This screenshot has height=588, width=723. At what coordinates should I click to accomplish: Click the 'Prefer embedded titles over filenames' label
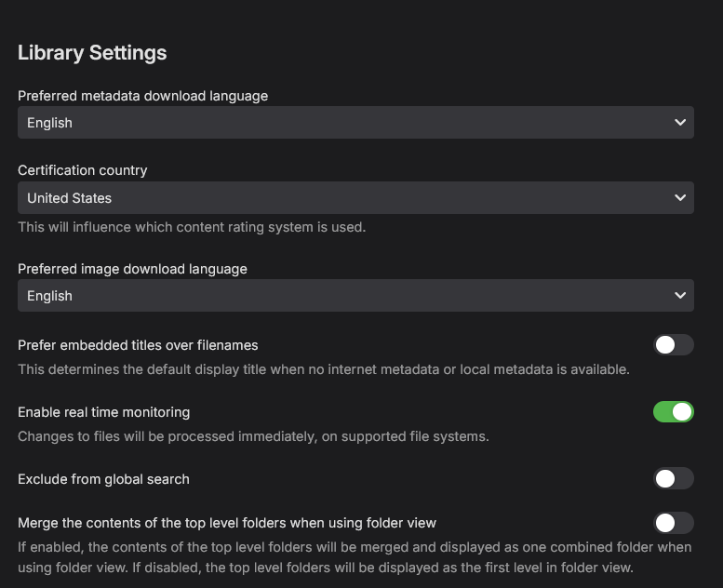point(138,345)
